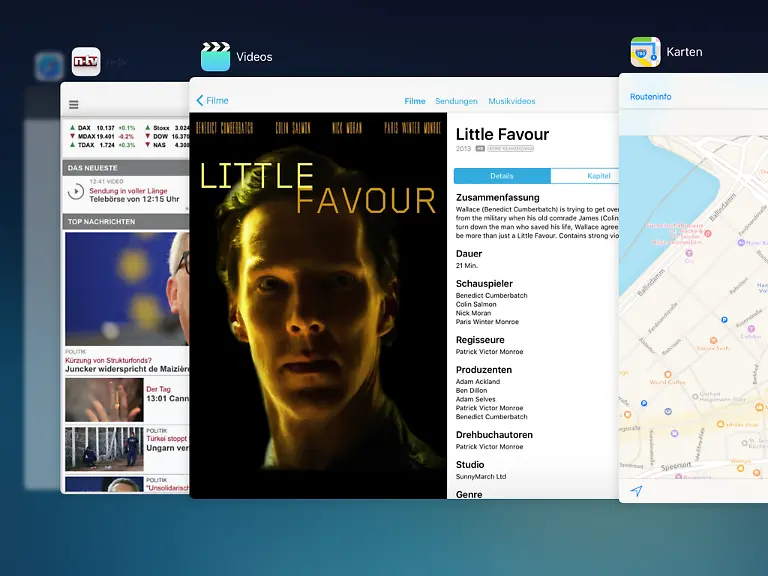Screen dimensions: 768x576
Task: Open n-tv hamburger menu
Action: (73, 104)
